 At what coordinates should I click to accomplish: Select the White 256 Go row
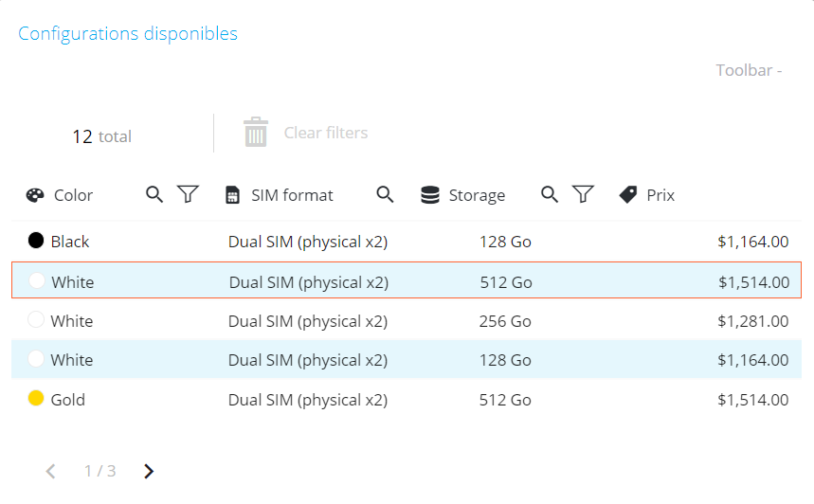(407, 321)
